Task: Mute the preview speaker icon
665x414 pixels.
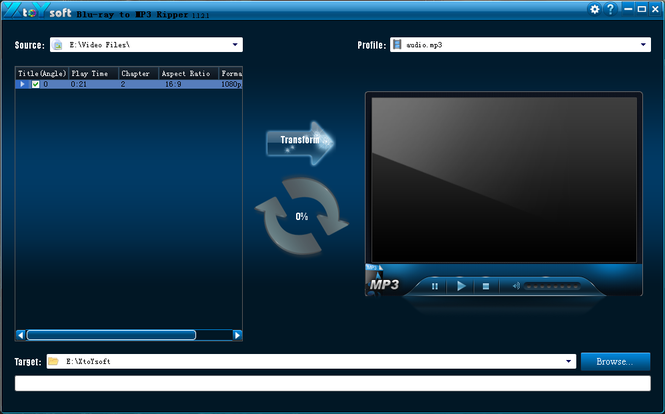Action: (516, 286)
